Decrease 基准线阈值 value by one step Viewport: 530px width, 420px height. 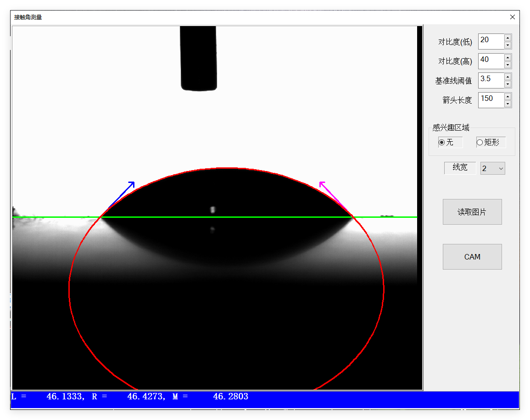tap(508, 83)
